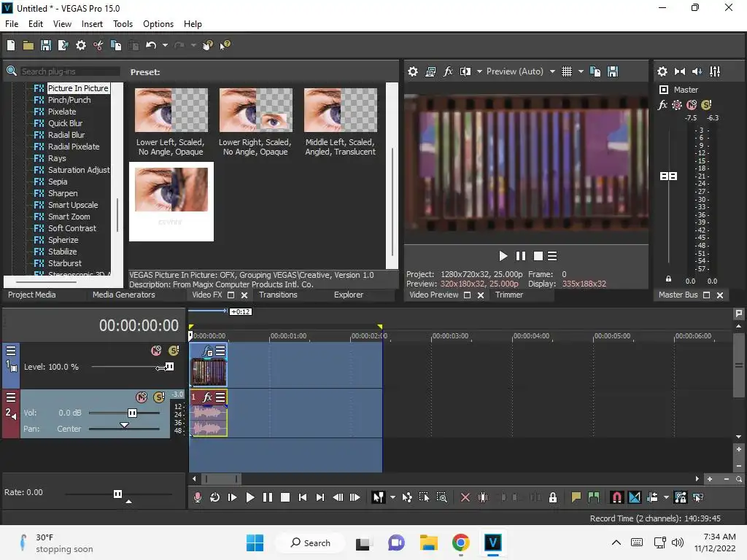747x560 pixels.
Task: Mute video track 1
Action: (156, 351)
